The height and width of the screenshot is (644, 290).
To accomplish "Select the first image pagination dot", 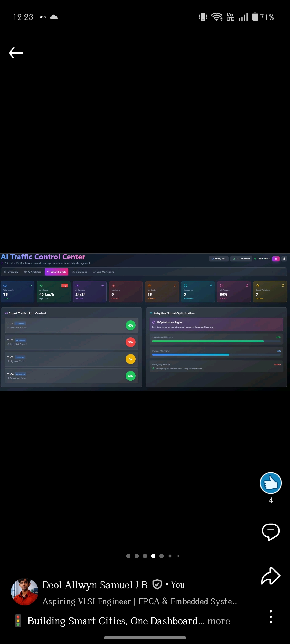I will pos(128,556).
